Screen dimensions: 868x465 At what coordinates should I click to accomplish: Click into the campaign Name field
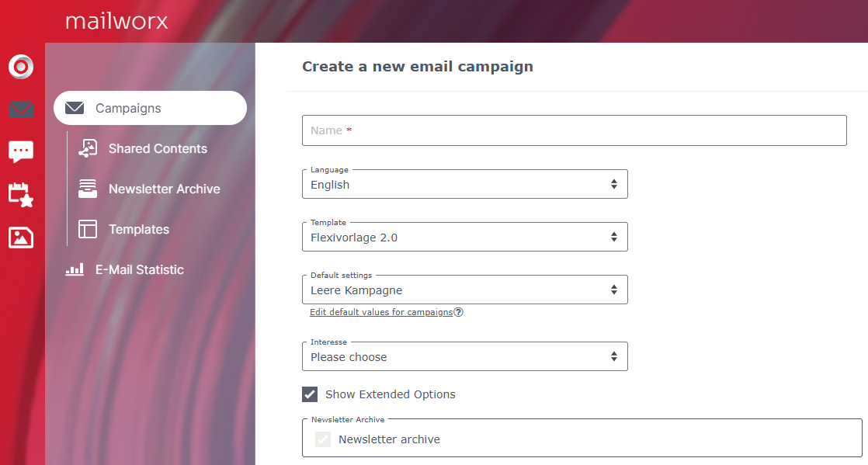(x=574, y=130)
